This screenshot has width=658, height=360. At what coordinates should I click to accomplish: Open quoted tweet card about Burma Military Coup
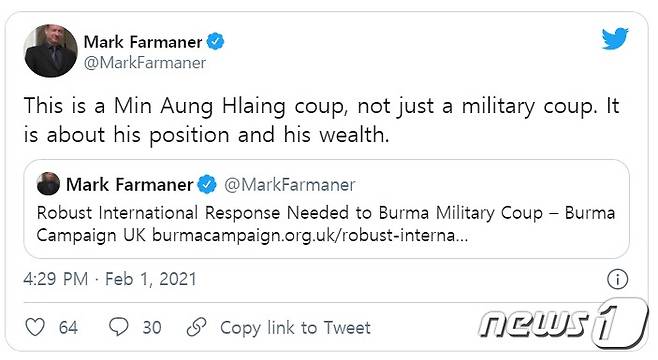pos(326,209)
